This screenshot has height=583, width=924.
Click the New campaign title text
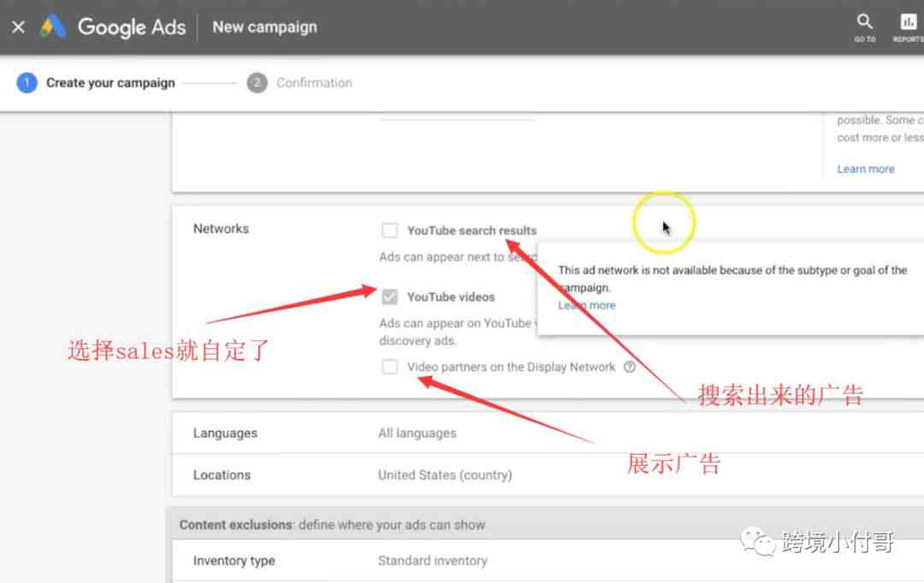point(264,27)
